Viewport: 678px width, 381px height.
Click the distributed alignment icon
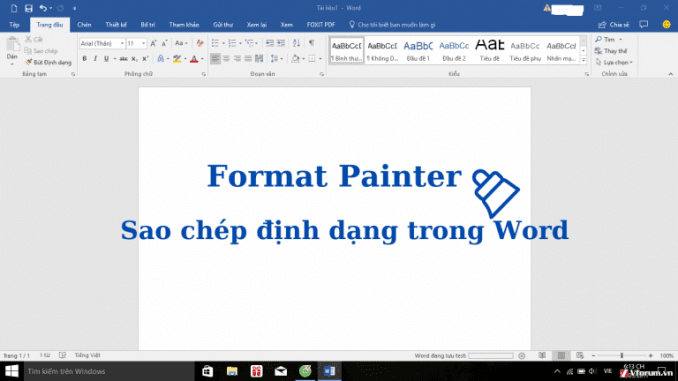(x=259, y=58)
